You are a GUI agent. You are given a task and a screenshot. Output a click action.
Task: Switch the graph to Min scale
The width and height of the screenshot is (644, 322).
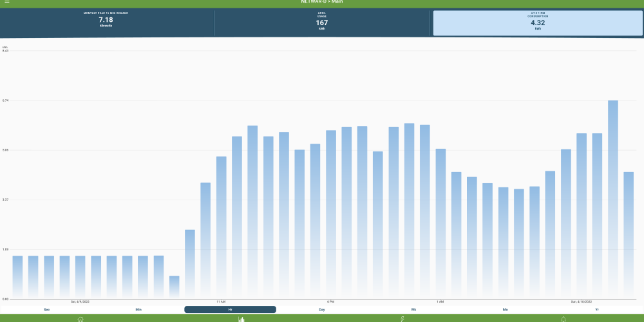tap(138, 310)
